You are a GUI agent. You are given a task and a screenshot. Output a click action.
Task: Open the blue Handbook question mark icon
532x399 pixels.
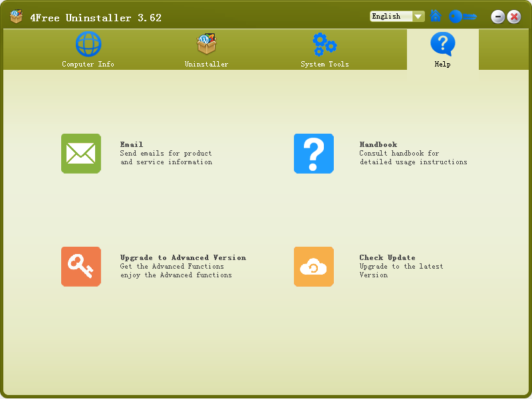point(314,154)
